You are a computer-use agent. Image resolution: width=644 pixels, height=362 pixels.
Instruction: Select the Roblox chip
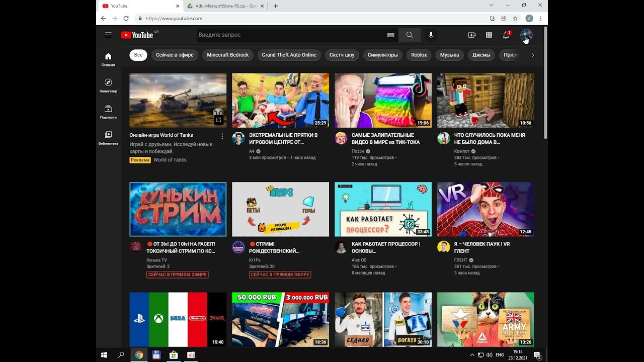419,55
